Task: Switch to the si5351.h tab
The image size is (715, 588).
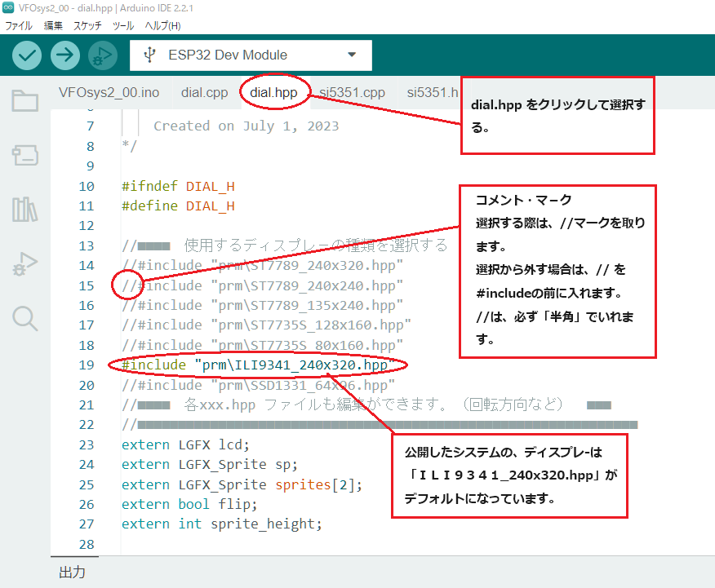Action: [x=432, y=92]
